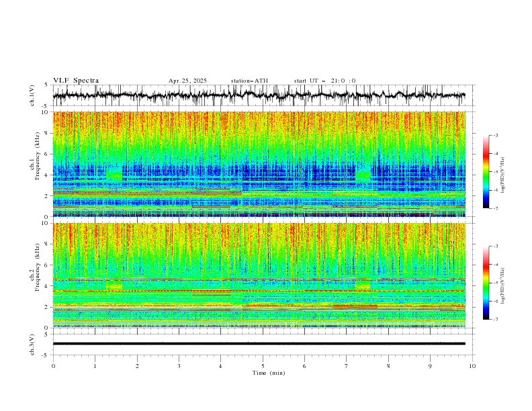
Task: Click the ch.1(V) waveform trace
Action: pyautogui.click(x=259, y=95)
